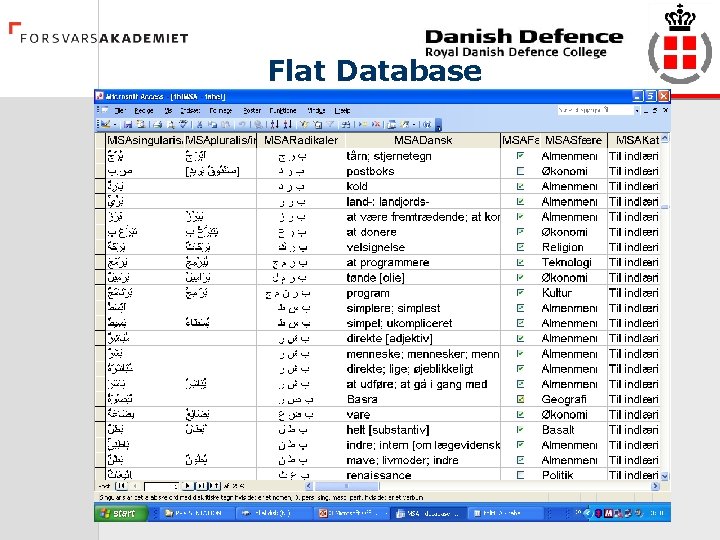Click the 'type a question' help box
The image size is (720, 540).
click(x=596, y=110)
